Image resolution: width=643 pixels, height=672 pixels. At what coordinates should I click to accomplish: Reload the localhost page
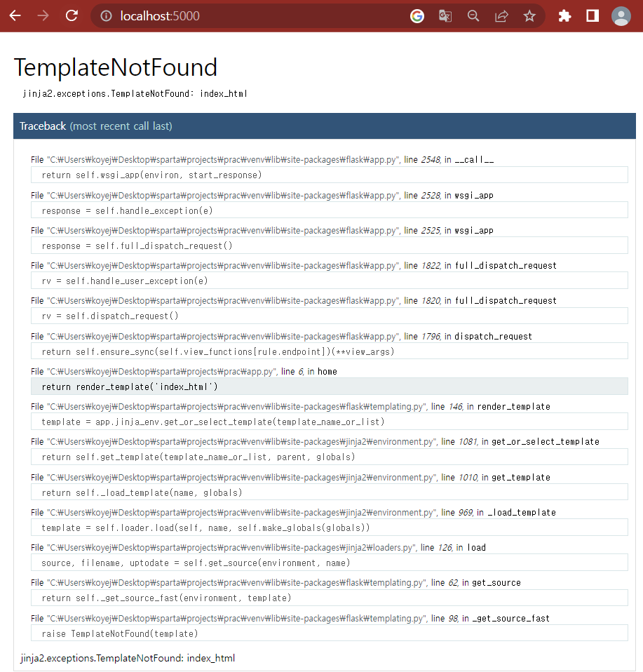click(72, 16)
